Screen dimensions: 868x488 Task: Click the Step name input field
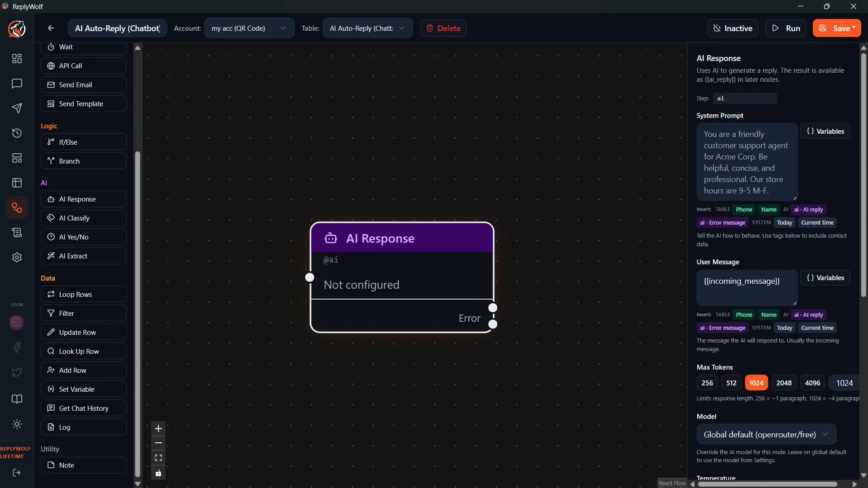[745, 98]
